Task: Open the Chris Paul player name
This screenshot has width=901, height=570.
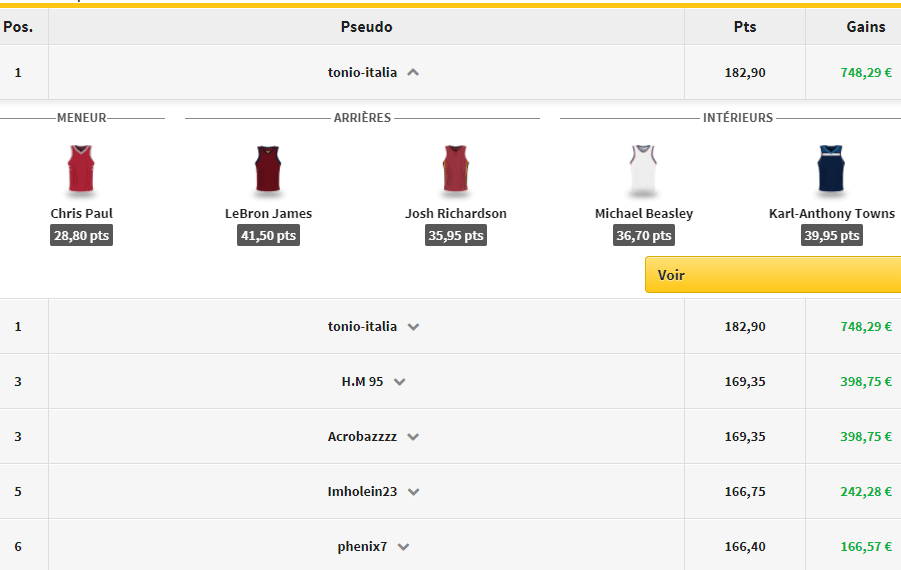Action: [82, 213]
